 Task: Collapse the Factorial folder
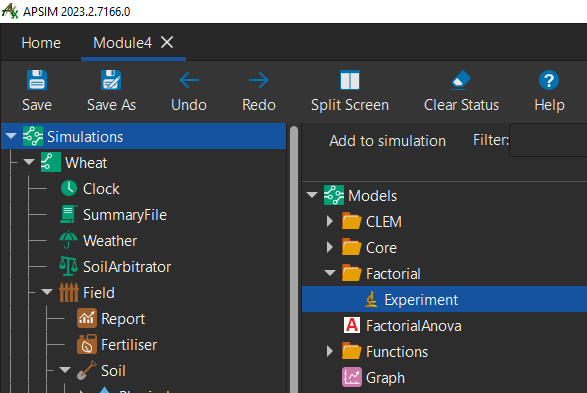point(330,273)
